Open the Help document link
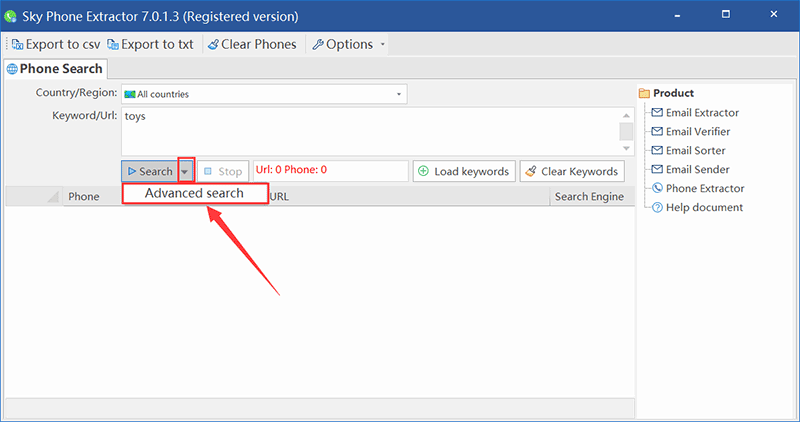Screen dimensions: 800x422 point(704,207)
